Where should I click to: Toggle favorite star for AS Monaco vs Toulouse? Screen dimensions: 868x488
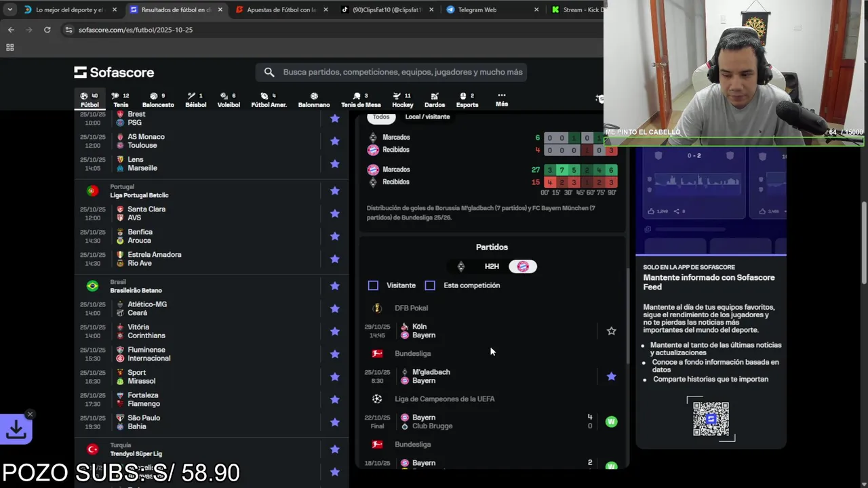tap(334, 141)
